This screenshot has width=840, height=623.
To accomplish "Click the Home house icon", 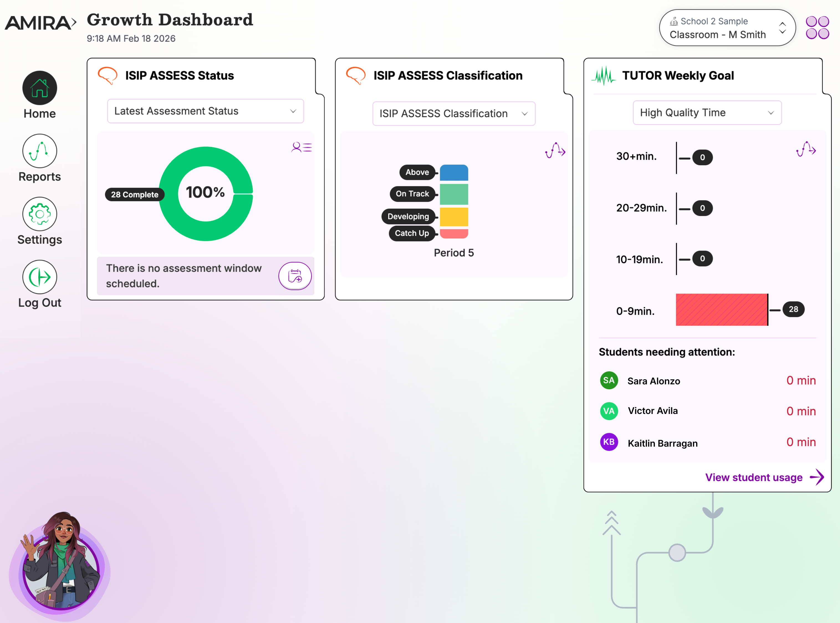I will tap(40, 88).
